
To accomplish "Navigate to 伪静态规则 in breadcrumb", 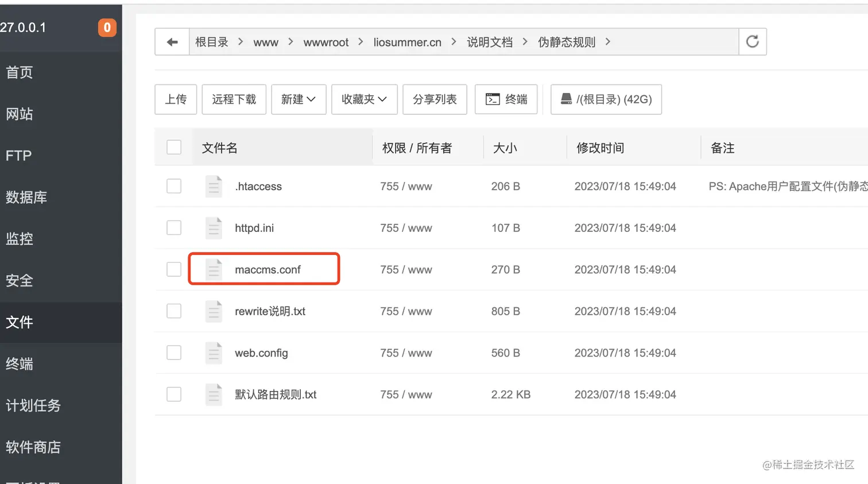I will [x=567, y=42].
